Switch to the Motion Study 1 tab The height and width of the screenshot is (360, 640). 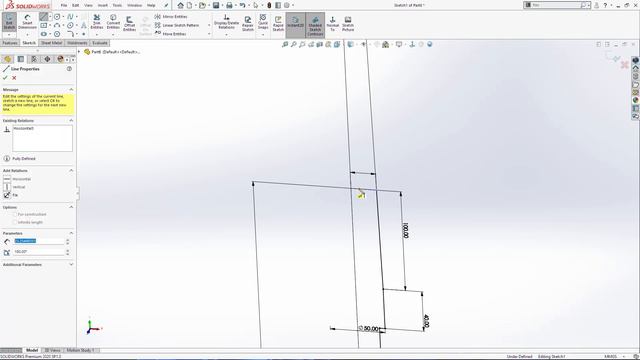point(80,350)
